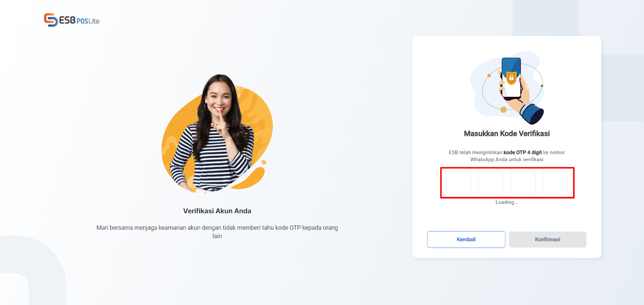Click the blue sleeve cuff in illustration
The height and width of the screenshot is (305, 644).
(x=532, y=114)
